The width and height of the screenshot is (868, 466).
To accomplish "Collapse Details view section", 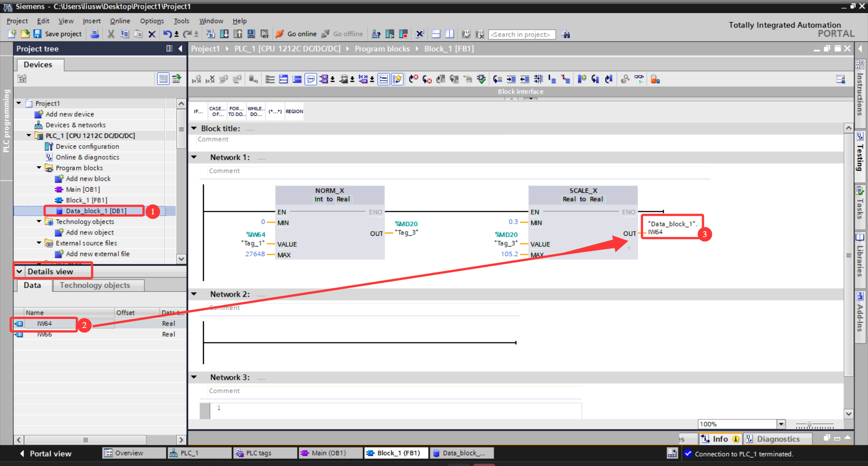I will 19,271.
